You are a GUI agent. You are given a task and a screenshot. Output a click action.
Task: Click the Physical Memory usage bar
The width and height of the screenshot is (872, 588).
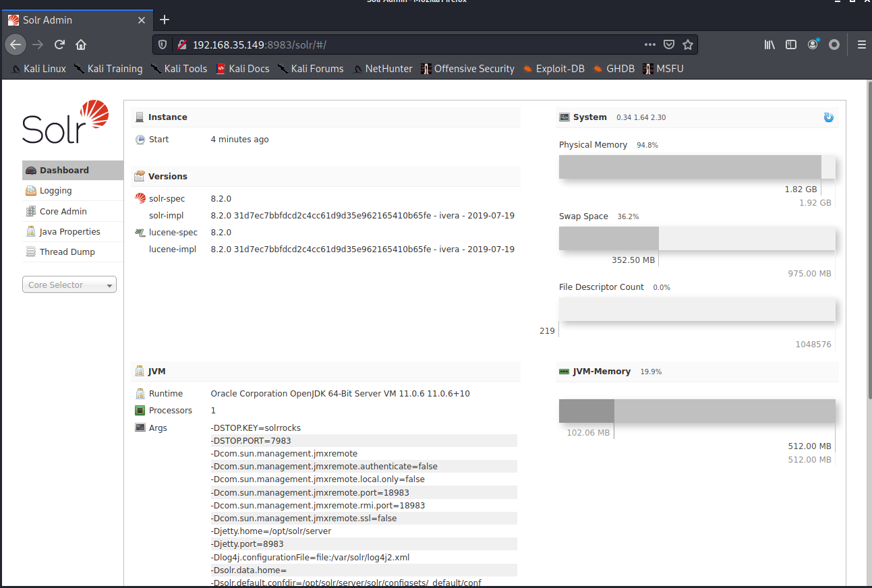tap(697, 167)
